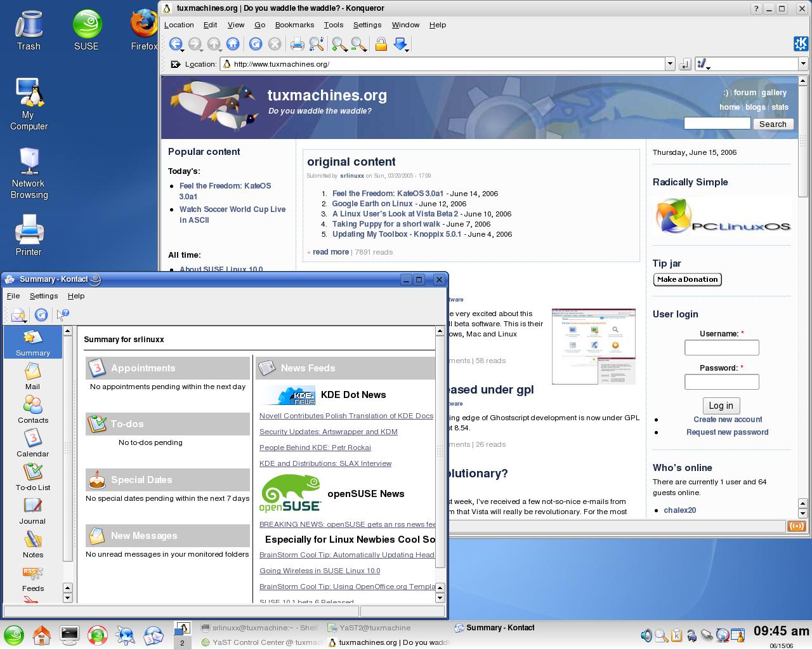The image size is (812, 650).
Task: Switch to the Shell taskbar entry
Action: [x=260, y=628]
